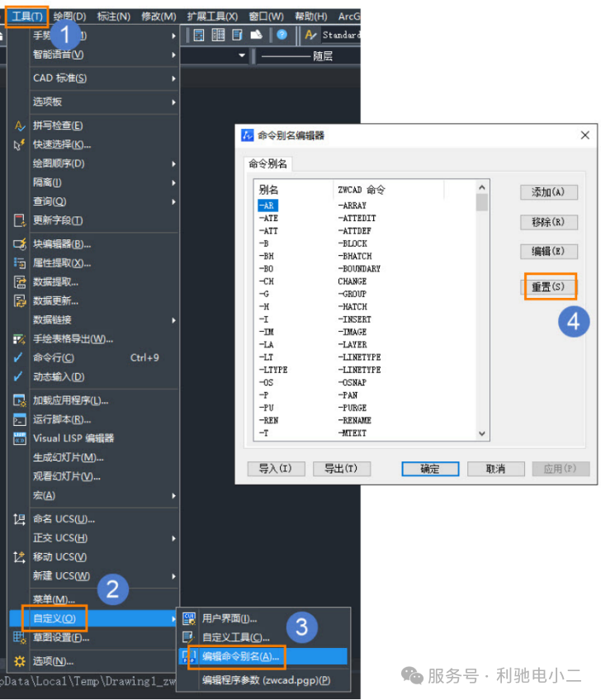Click the block editor icon beside 块编辑器(B)
Image resolution: width=601 pixels, height=700 pixels.
point(19,244)
